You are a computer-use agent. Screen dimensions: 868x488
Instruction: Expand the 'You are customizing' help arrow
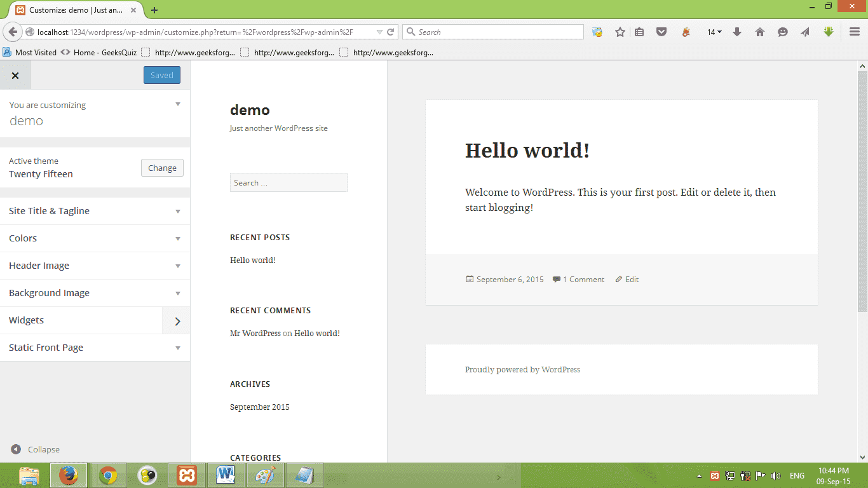point(178,104)
